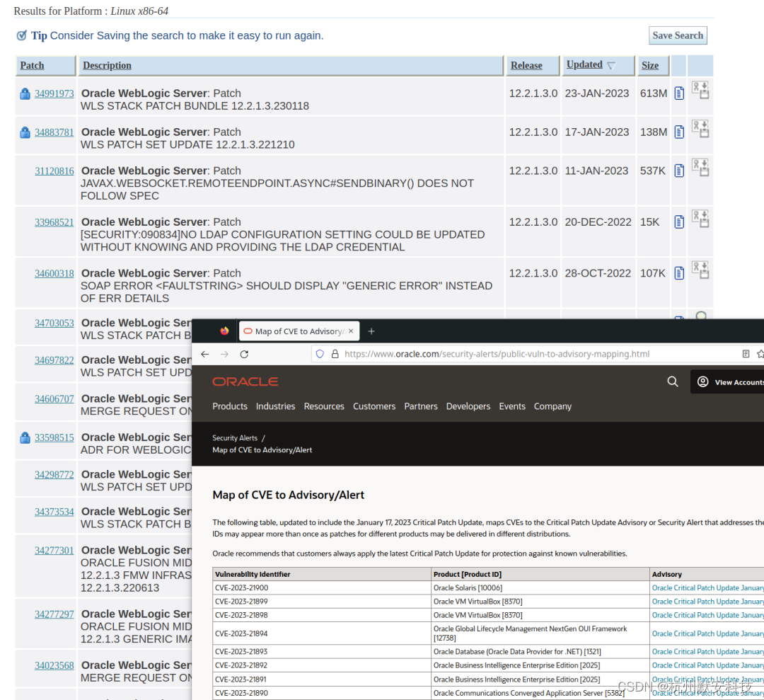Open the readme icon for patch 34991973
Viewport: 764px width, 700px height.
679,93
